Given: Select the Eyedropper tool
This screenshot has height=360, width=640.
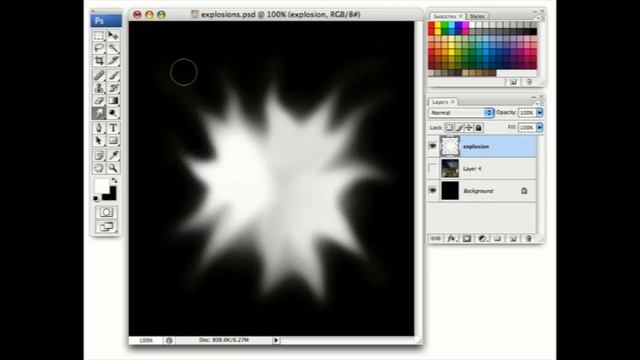Looking at the screenshot, I should coord(113,155).
